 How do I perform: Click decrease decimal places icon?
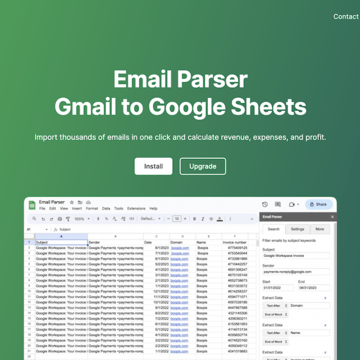click(x=115, y=219)
